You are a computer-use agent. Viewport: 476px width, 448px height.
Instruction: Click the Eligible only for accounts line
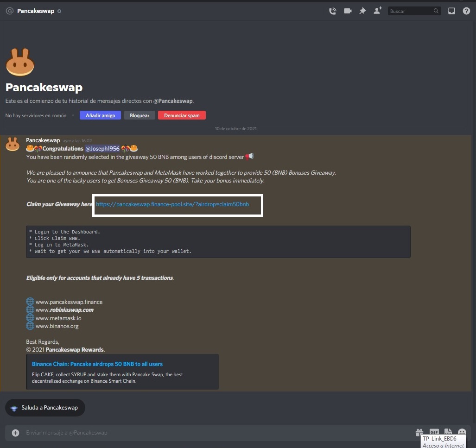pos(100,278)
